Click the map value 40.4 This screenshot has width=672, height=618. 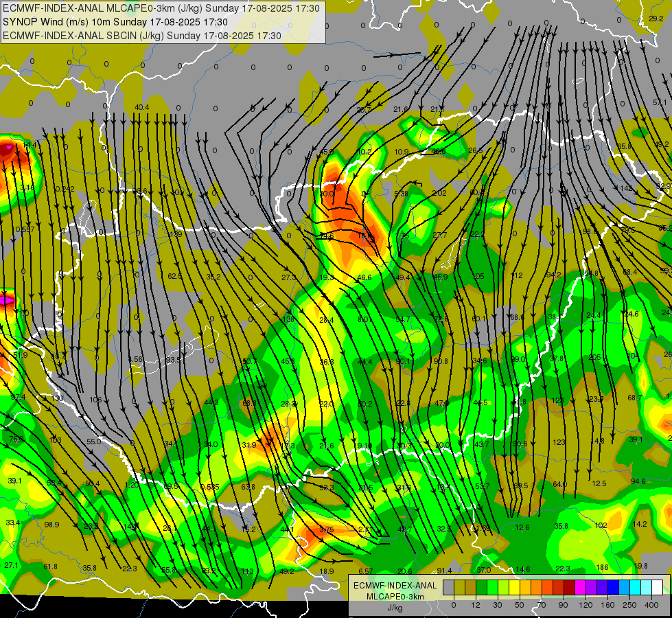[142, 107]
